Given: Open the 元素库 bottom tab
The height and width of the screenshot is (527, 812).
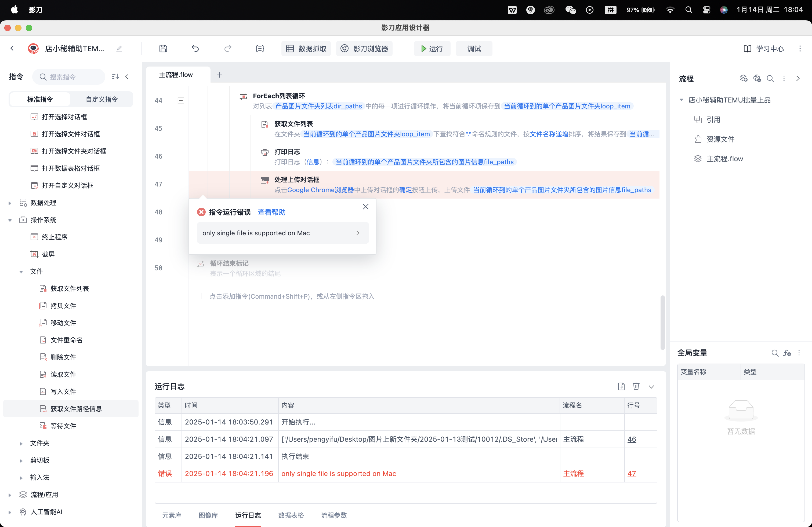Looking at the screenshot, I should (x=172, y=515).
